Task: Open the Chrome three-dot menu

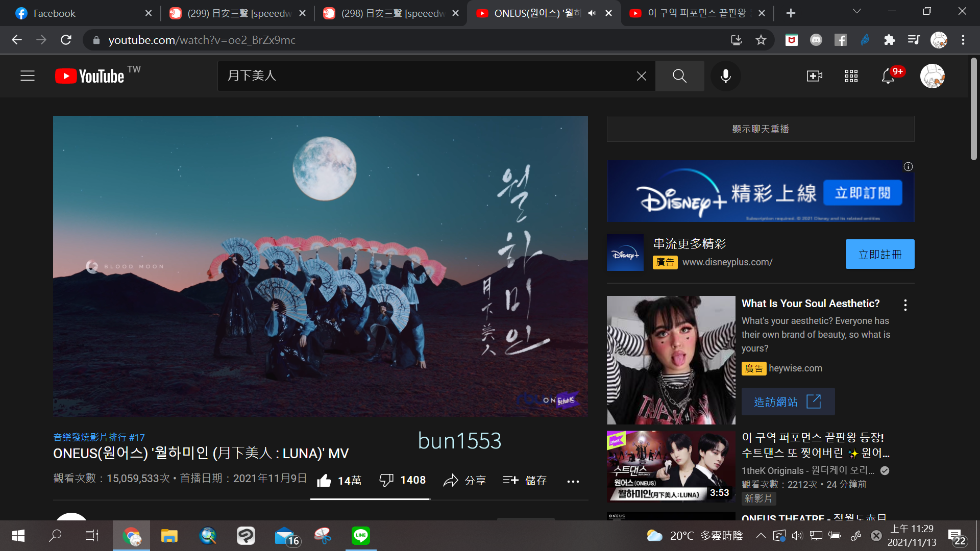Action: pyautogui.click(x=963, y=40)
